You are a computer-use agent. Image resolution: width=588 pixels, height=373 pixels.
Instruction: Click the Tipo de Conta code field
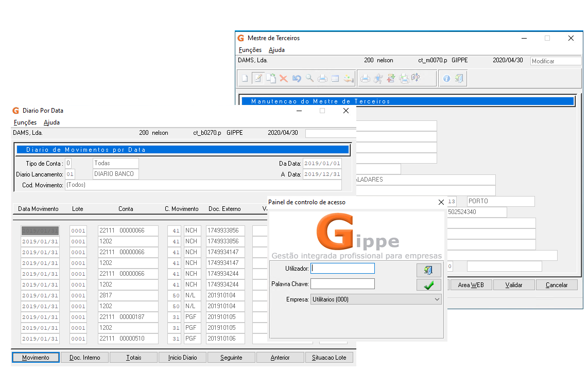tap(68, 164)
